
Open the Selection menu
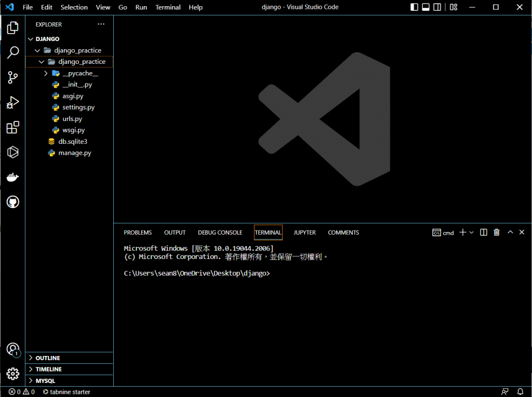pyautogui.click(x=74, y=7)
